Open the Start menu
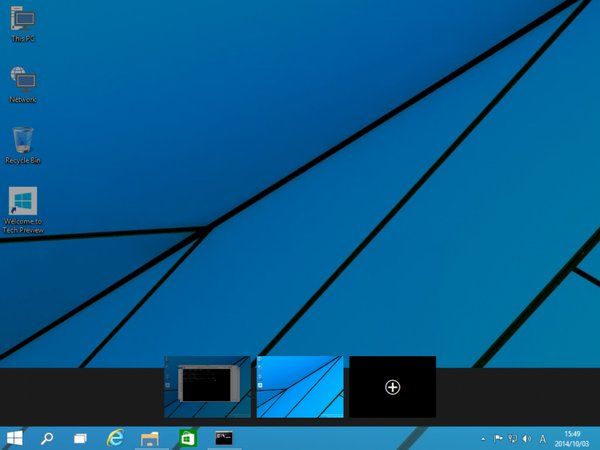The width and height of the screenshot is (600, 450). coord(15,438)
